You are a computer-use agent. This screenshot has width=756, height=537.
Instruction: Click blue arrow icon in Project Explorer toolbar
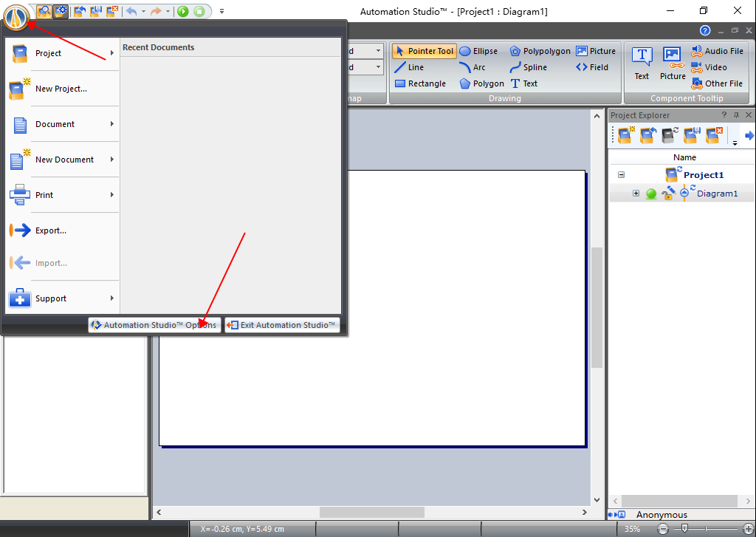[749, 136]
